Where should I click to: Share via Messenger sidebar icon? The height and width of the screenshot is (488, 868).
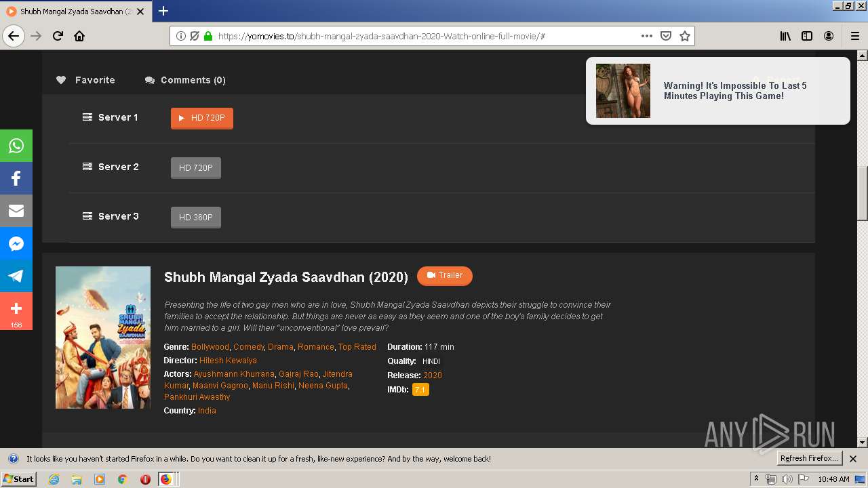(16, 243)
